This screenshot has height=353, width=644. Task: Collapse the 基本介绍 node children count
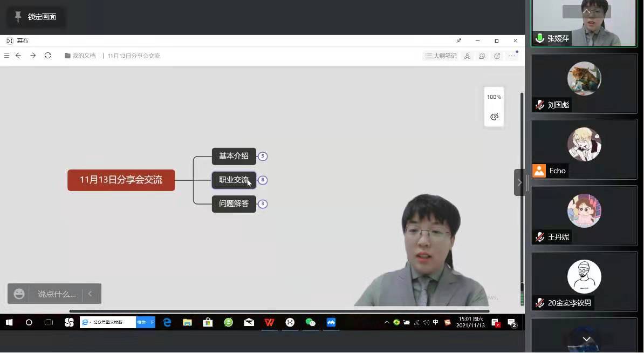[263, 157]
